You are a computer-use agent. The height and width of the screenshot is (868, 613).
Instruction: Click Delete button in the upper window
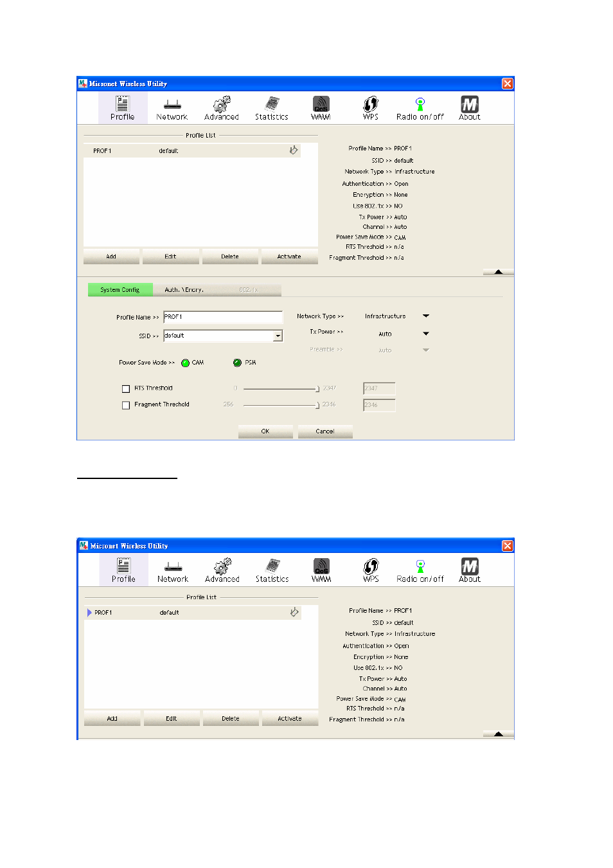pyautogui.click(x=230, y=257)
